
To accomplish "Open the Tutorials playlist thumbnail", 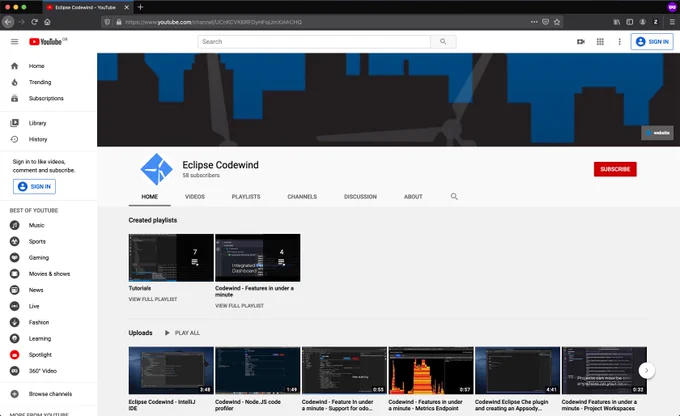I will coord(171,258).
